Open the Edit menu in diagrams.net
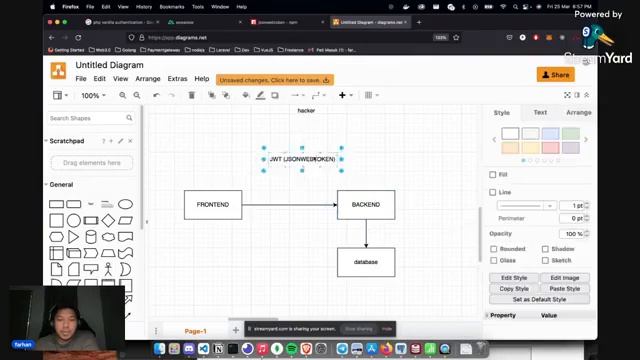Screen dimensions: 640x360 point(99,79)
